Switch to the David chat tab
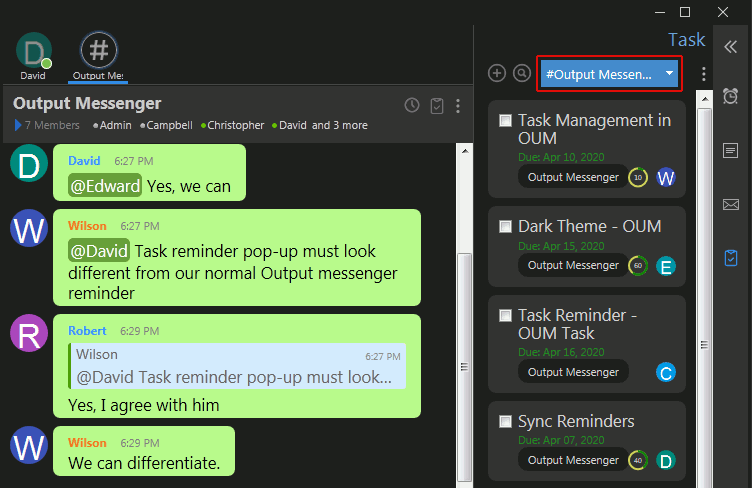This screenshot has width=752, height=488. pos(33,57)
